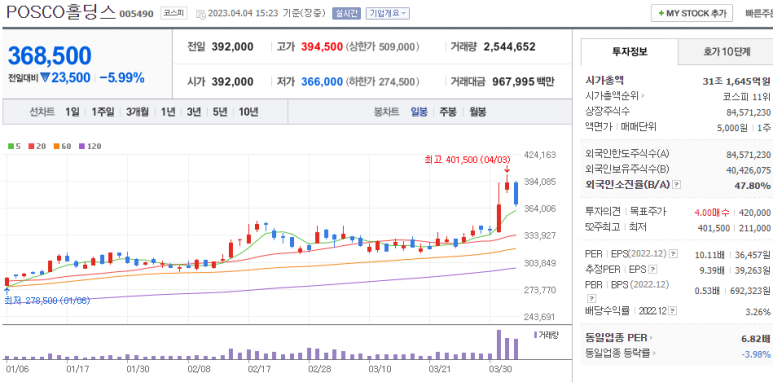Click the 저가 value 366,000

(322, 82)
